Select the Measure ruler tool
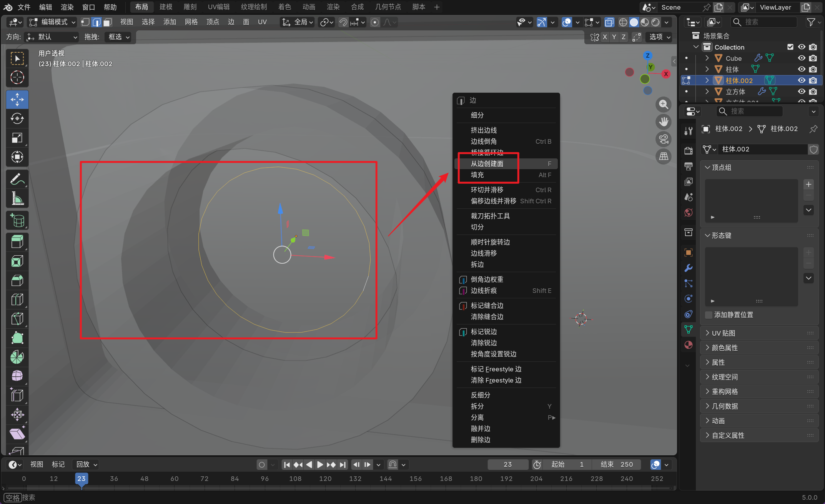Image resolution: width=825 pixels, height=504 pixels. 17,198
